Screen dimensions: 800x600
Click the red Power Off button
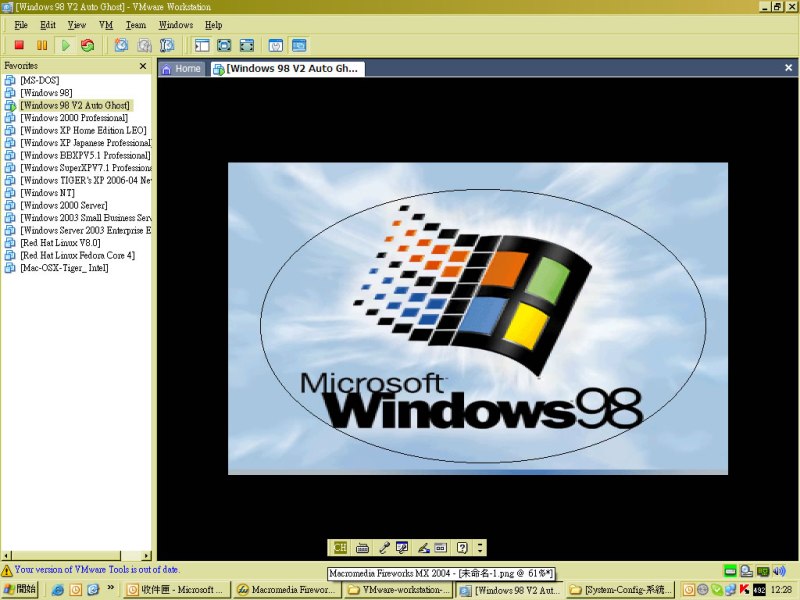coord(19,45)
